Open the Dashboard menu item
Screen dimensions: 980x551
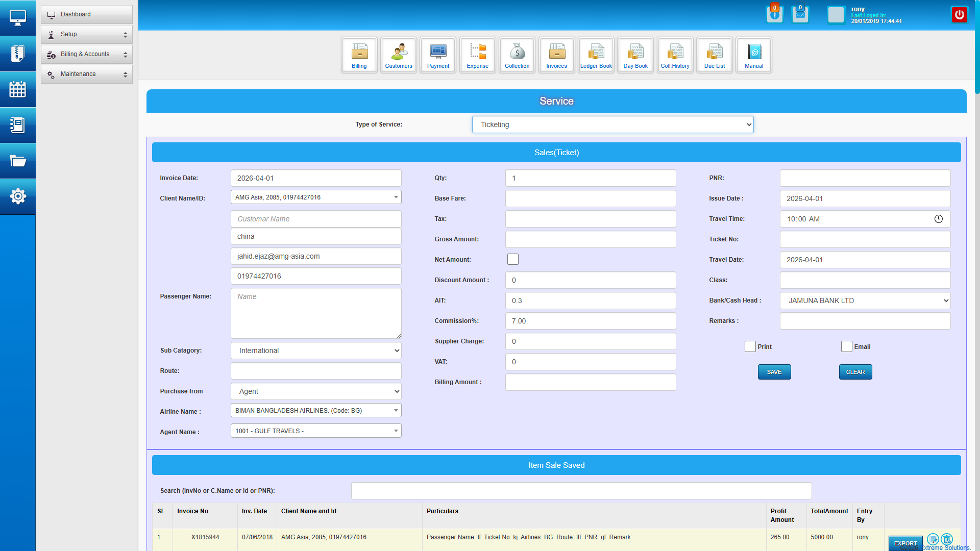coord(87,14)
